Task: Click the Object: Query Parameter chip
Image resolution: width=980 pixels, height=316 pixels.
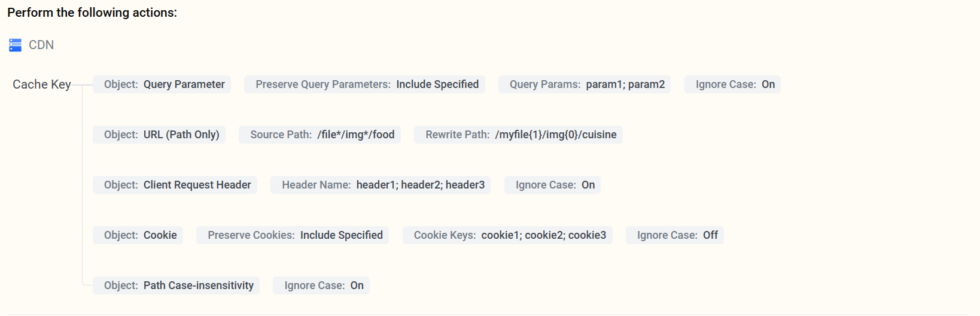Action: click(162, 84)
